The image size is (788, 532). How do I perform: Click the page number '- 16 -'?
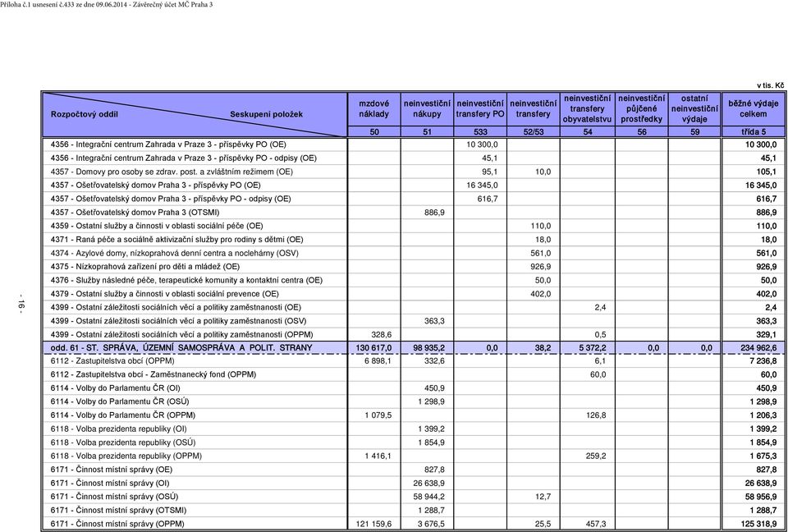[21, 303]
